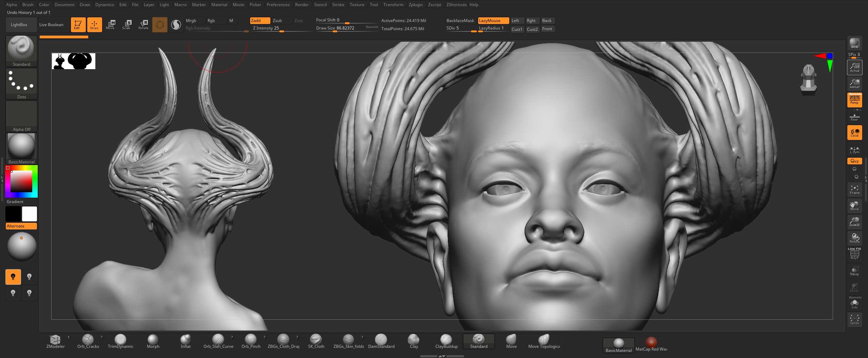
Task: Click the camera head view indicator
Action: [809, 80]
